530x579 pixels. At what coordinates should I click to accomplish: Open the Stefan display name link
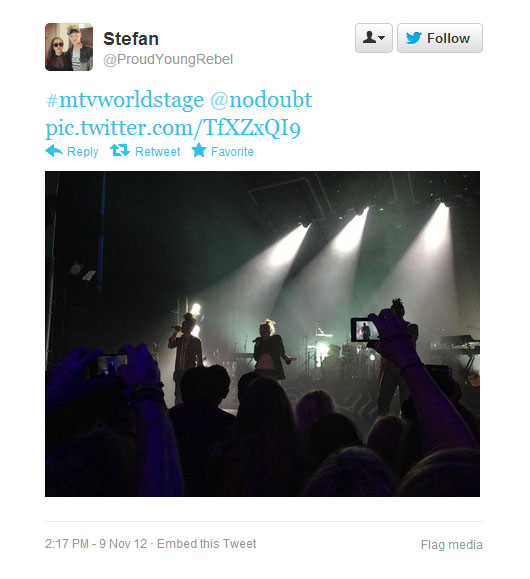coord(131,39)
